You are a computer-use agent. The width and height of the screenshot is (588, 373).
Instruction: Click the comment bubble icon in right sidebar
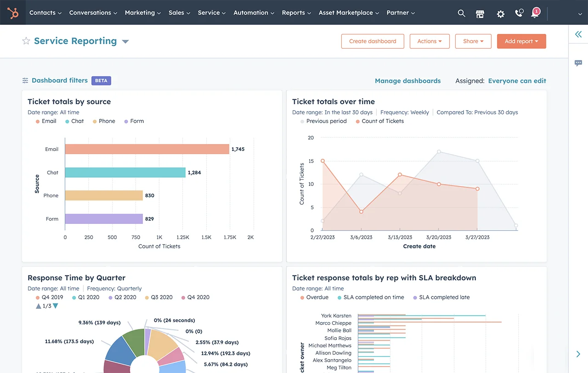[578, 63]
